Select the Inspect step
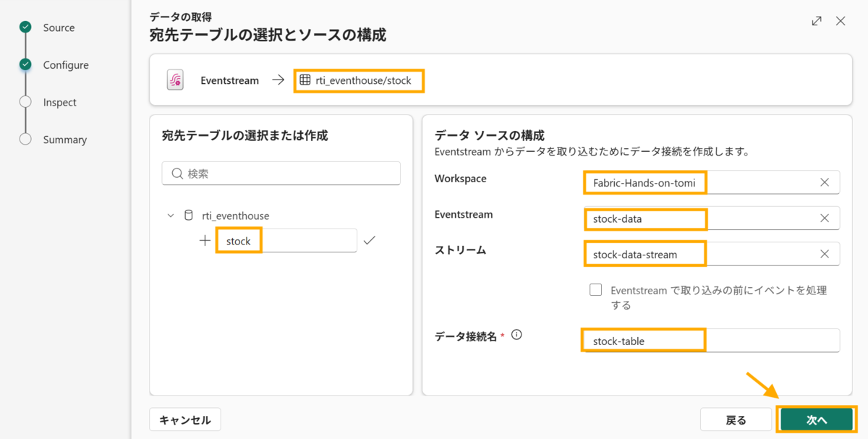Screen dimensions: 868x439 point(59,102)
